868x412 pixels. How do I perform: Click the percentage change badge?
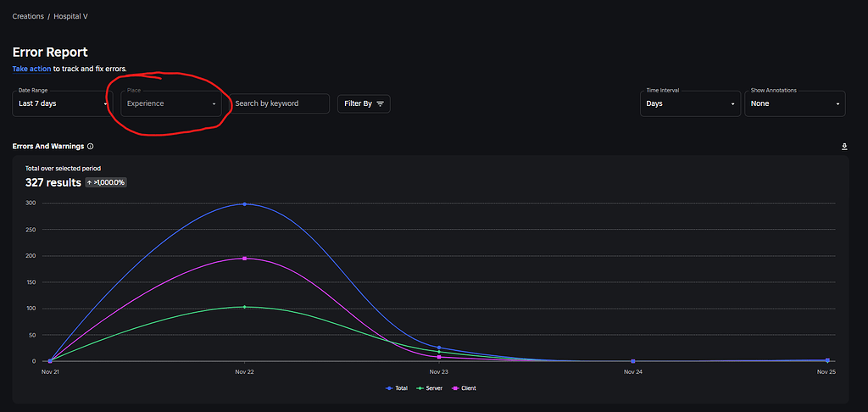point(106,182)
